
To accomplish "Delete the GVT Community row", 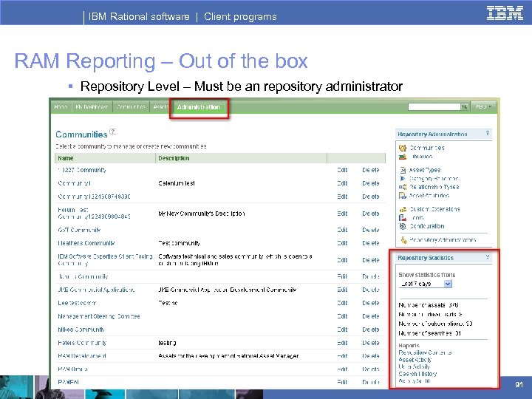I will (370, 230).
